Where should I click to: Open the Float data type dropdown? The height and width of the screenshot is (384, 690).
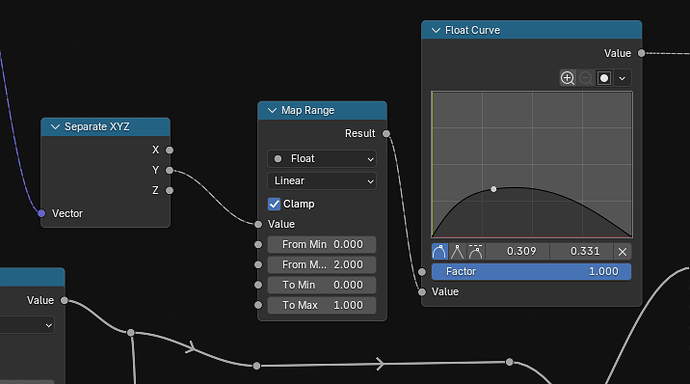pos(322,159)
